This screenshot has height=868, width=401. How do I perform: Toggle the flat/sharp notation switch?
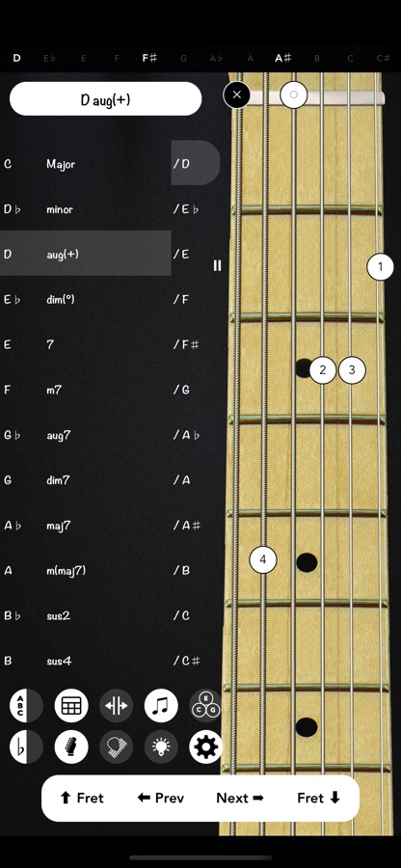pos(26,746)
